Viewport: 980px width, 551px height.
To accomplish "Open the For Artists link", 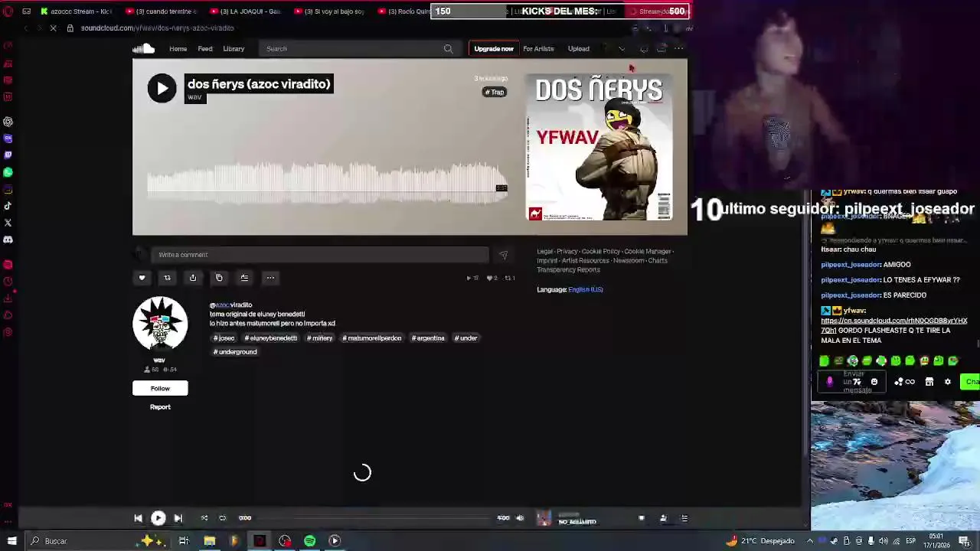I will (538, 49).
